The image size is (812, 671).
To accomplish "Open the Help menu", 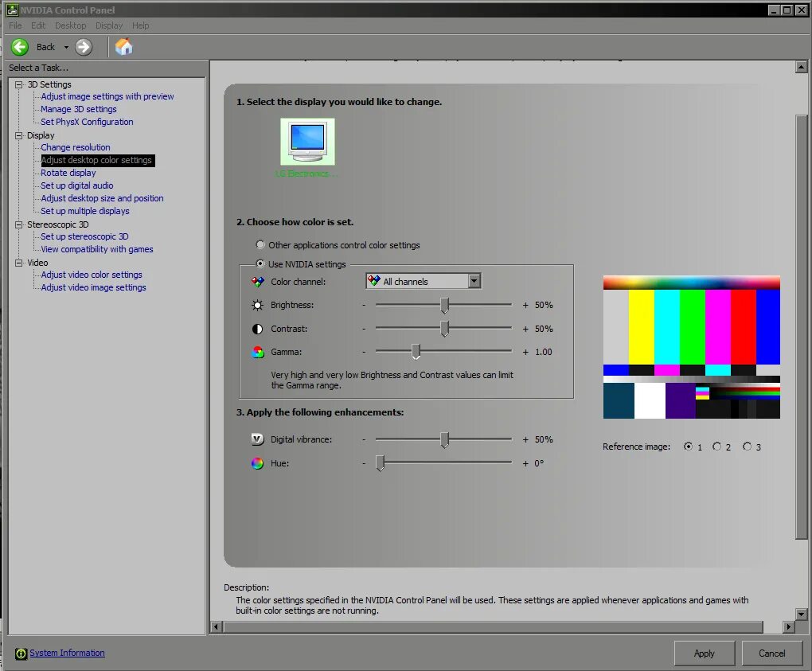I will point(140,25).
